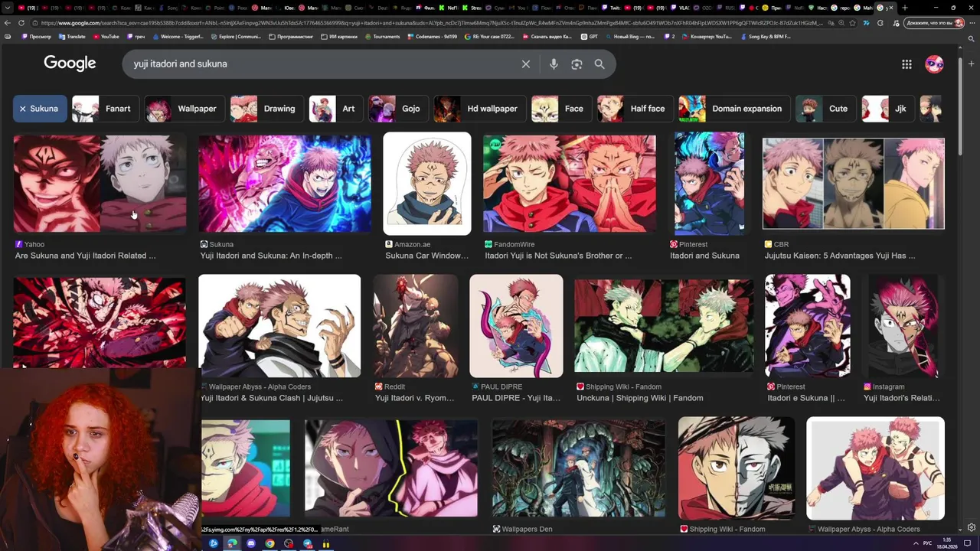Image resolution: width=980 pixels, height=551 pixels.
Task: Select the Fanart filter chip
Action: point(106,109)
